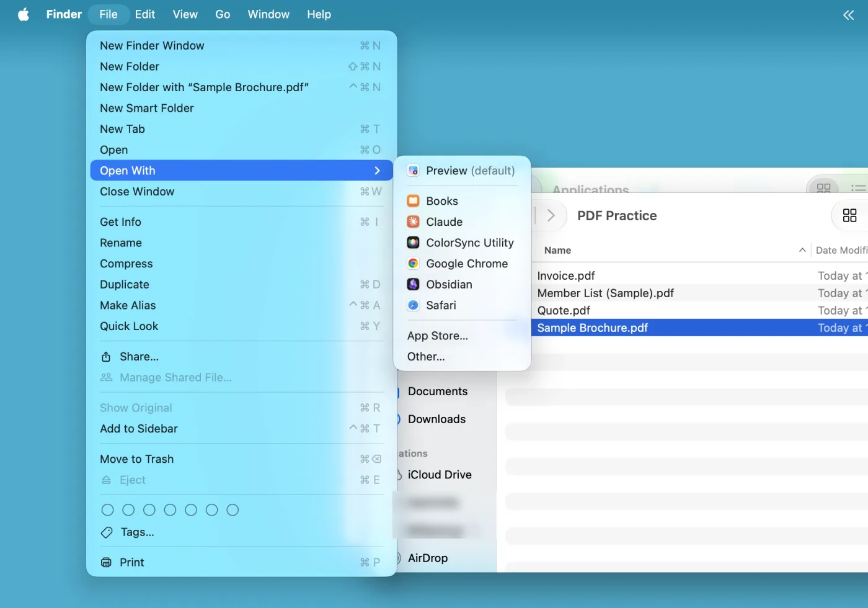Click the Safari compass icon
Image resolution: width=868 pixels, height=608 pixels.
coord(413,305)
